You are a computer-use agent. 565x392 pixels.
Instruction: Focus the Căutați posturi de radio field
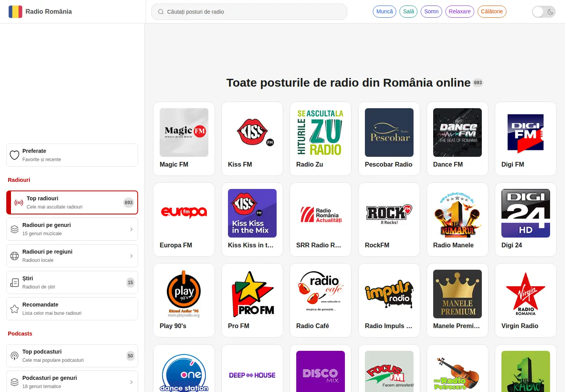pyautogui.click(x=249, y=12)
